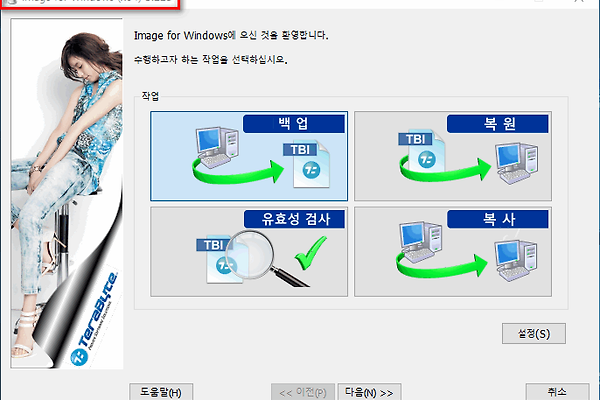The width and height of the screenshot is (600, 400).
Task: Click the source computer icon in Copy tile
Action: pyautogui.click(x=420, y=241)
